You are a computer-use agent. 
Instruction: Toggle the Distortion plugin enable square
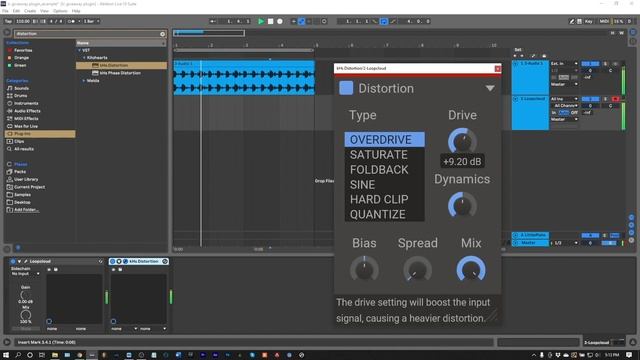(x=346, y=88)
